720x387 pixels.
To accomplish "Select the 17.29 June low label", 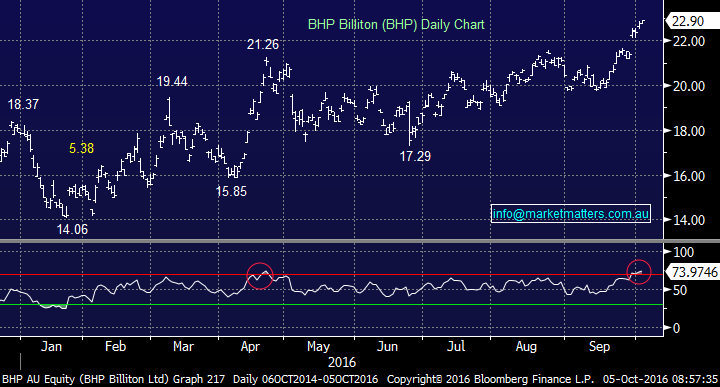I will click(x=415, y=157).
